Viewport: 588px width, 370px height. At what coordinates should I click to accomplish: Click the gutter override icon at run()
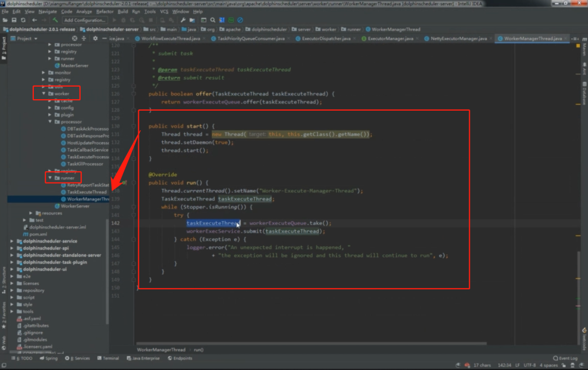pos(124,183)
